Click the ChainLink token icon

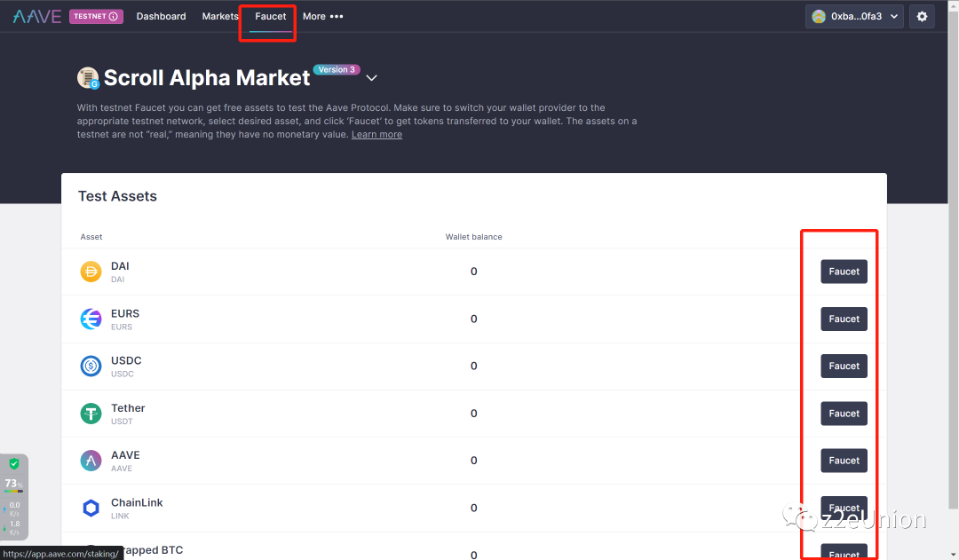tap(91, 508)
